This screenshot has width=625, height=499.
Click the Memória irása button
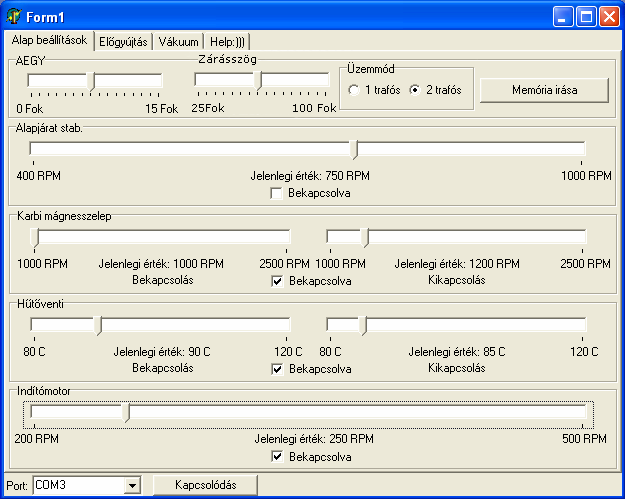tap(544, 90)
